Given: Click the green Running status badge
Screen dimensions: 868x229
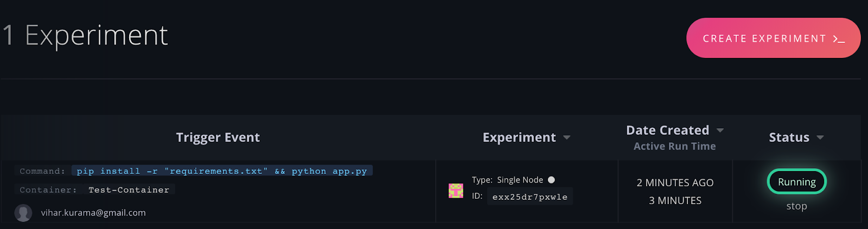Looking at the screenshot, I should (796, 182).
